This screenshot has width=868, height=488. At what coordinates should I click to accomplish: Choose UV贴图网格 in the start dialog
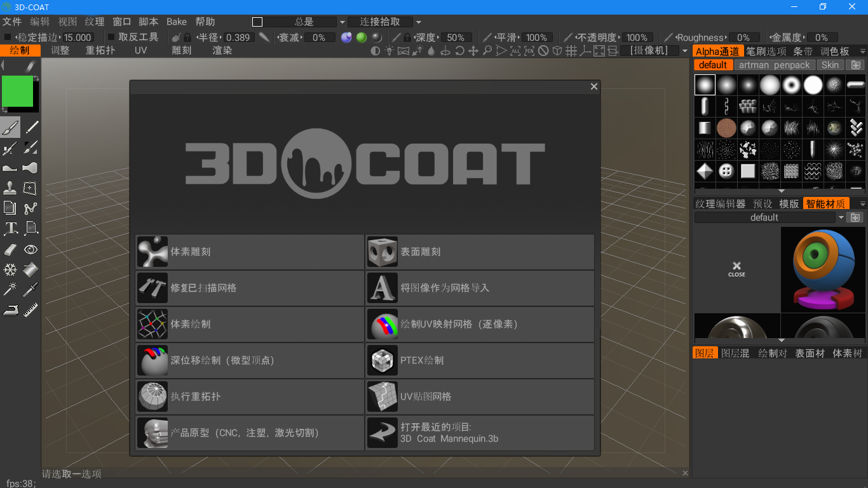480,396
